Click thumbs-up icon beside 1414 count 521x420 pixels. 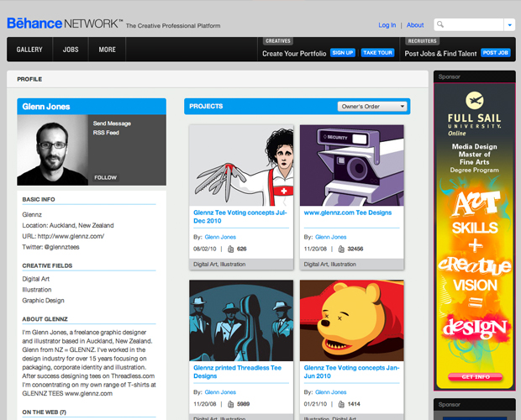tap(341, 404)
